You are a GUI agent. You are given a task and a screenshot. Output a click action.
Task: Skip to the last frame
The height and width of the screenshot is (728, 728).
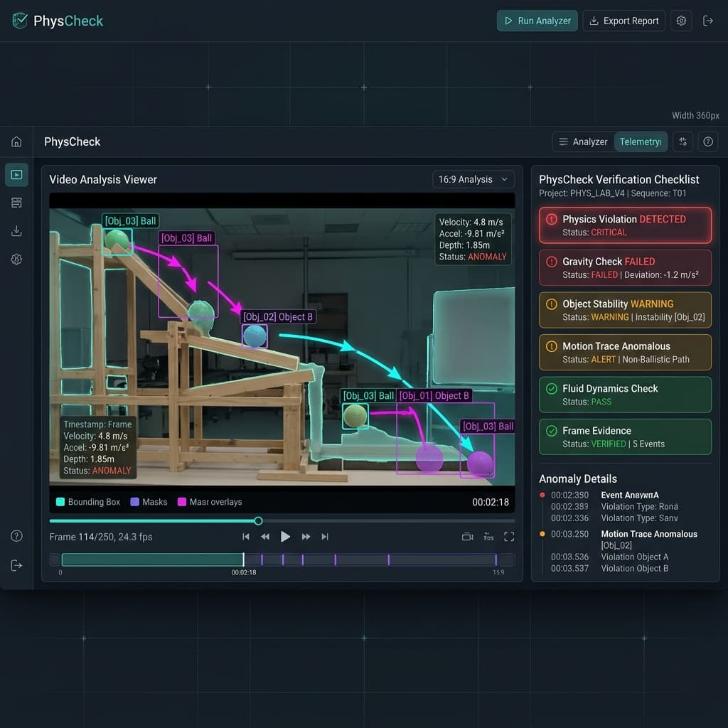(325, 537)
